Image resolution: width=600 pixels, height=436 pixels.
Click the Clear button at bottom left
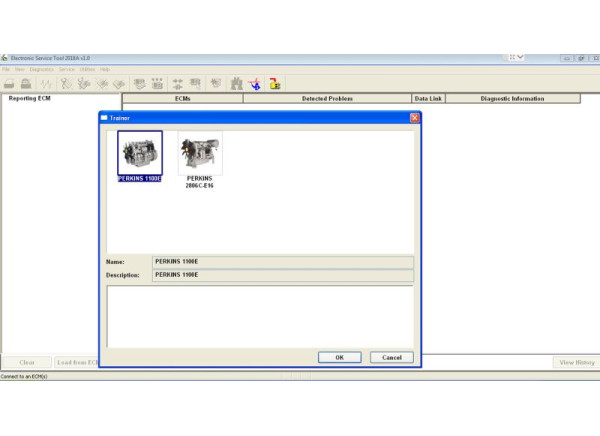pos(27,362)
